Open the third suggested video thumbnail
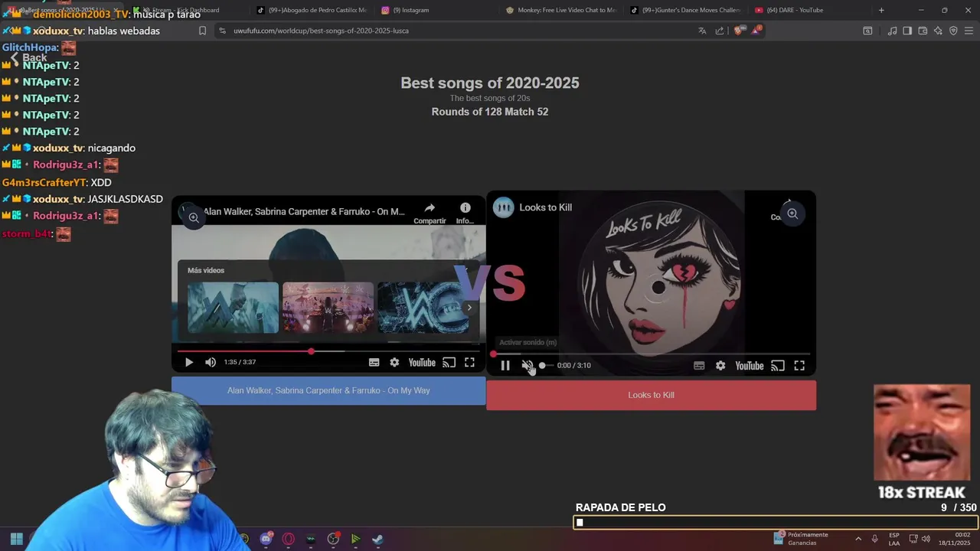980x551 pixels. tap(423, 308)
